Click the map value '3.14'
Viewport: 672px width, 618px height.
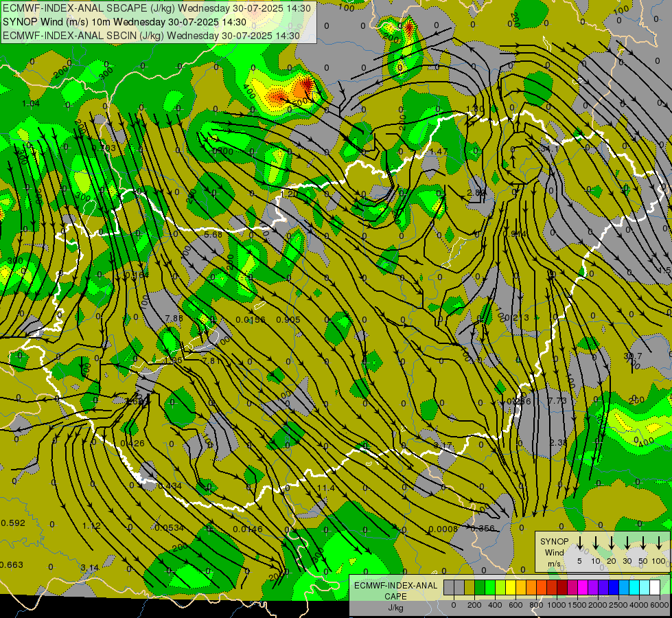coord(89,568)
